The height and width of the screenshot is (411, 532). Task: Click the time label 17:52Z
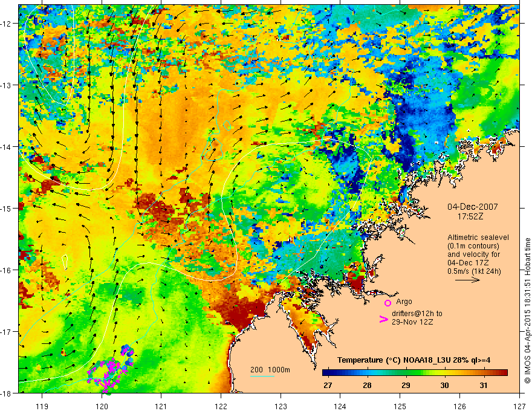pos(470,216)
